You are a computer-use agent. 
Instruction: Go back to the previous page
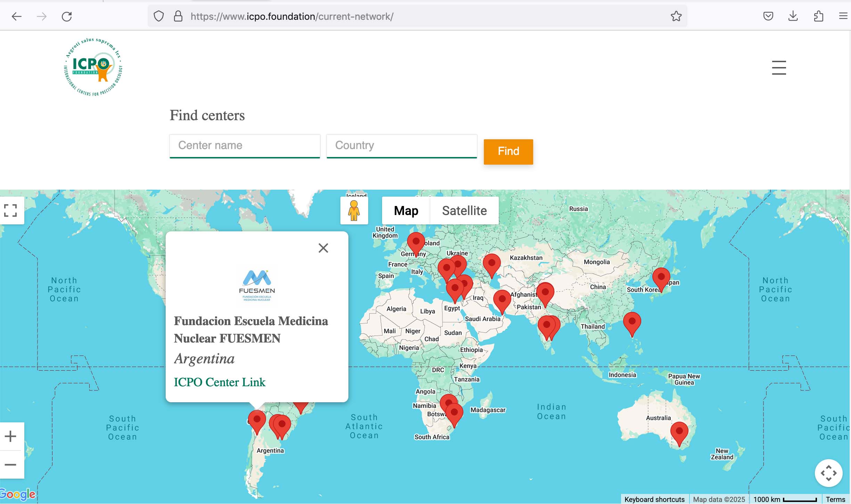[x=16, y=16]
